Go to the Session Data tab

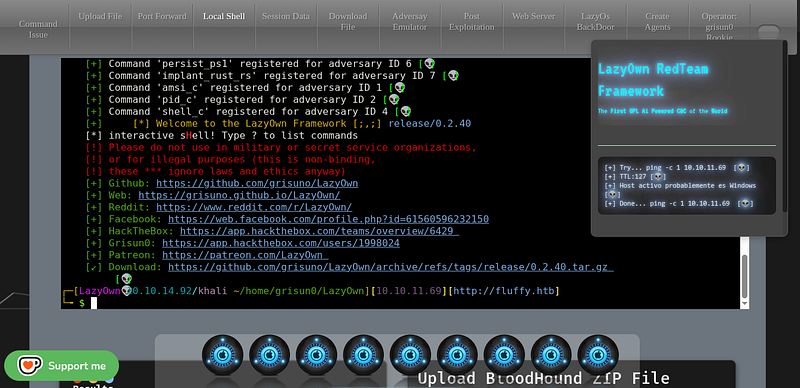tap(286, 16)
